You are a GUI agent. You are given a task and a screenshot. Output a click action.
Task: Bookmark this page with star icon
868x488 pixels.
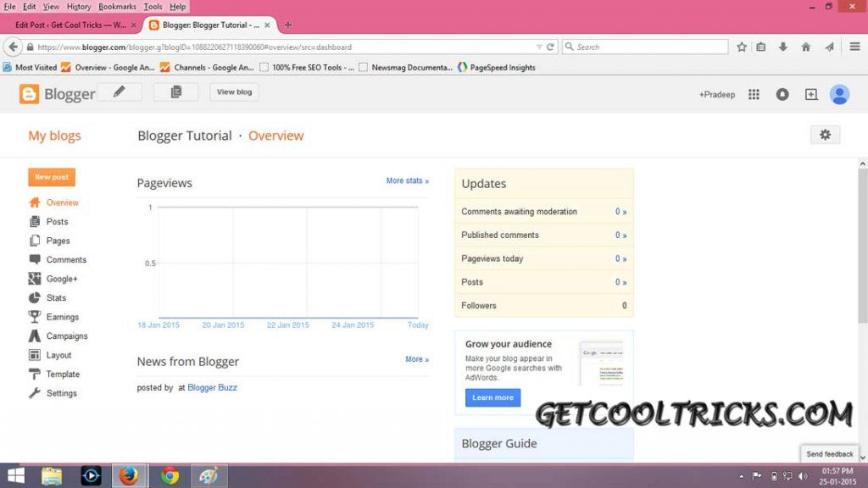pos(742,47)
